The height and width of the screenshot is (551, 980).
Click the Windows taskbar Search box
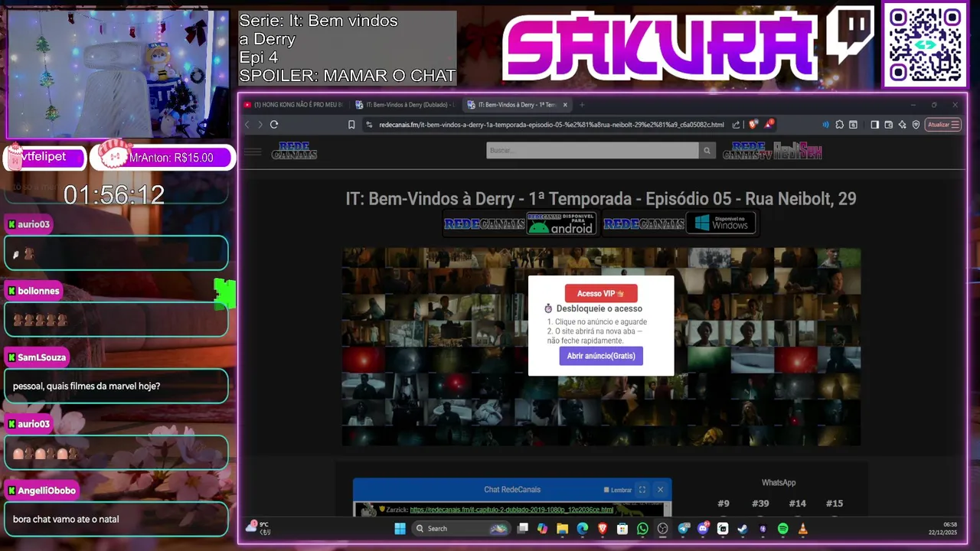click(461, 529)
